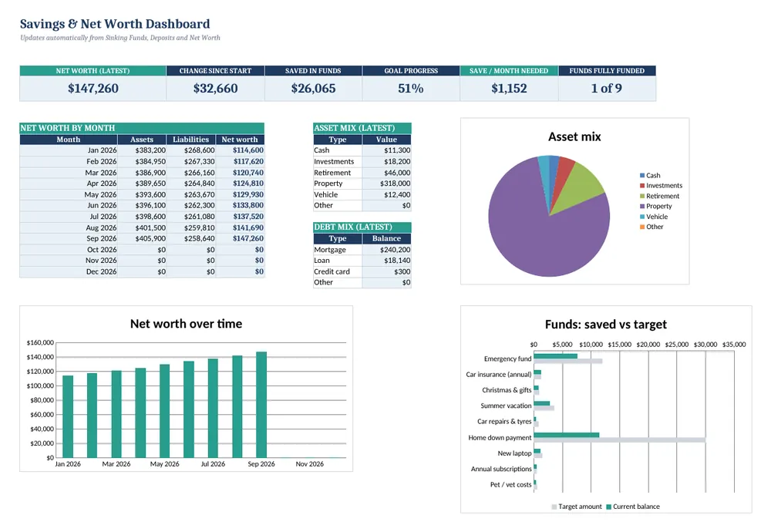The width and height of the screenshot is (771, 532).
Task: Click the Cash legend swatch in Asset mix
Action: [642, 176]
